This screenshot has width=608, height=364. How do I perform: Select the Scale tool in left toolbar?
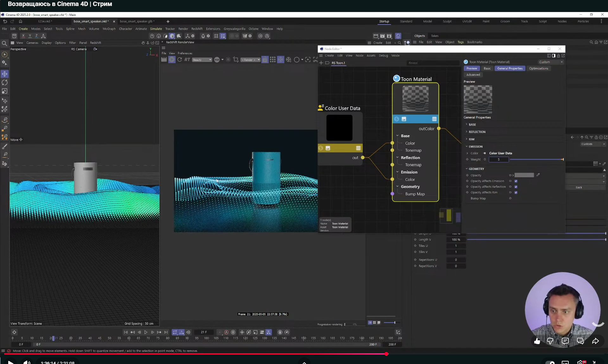coord(5,91)
